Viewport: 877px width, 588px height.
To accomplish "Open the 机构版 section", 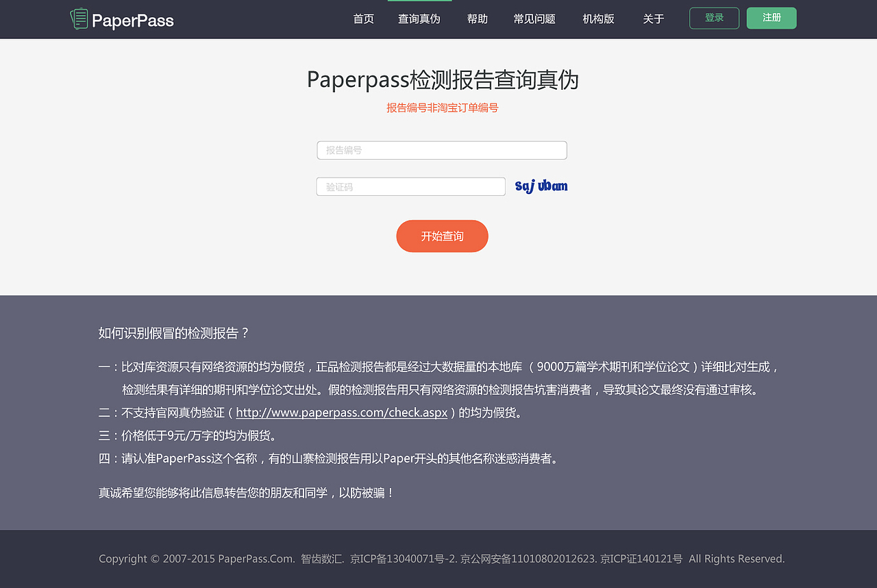I will pyautogui.click(x=597, y=19).
